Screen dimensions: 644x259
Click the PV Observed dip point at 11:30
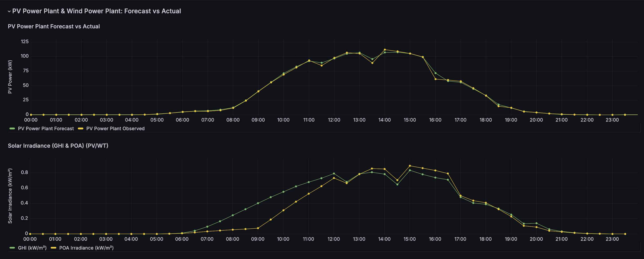(322, 65)
